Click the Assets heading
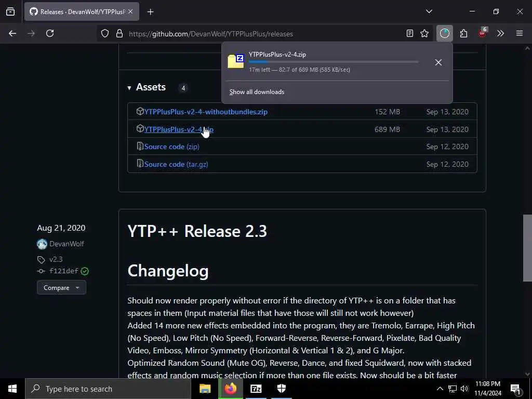 coord(151,87)
